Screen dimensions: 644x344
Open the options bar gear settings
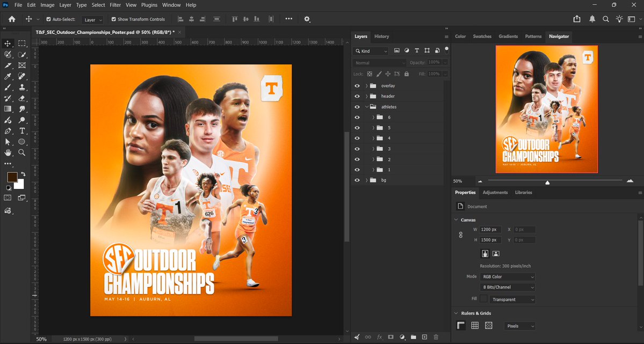pos(307,19)
